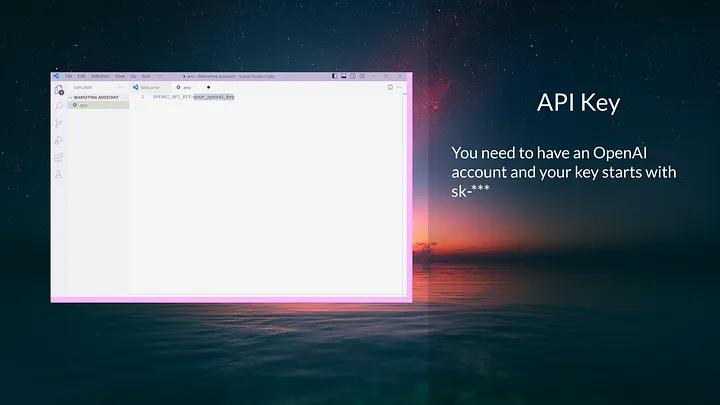Select the .env file in Explorer
The height and width of the screenshot is (405, 720).
(x=98, y=105)
